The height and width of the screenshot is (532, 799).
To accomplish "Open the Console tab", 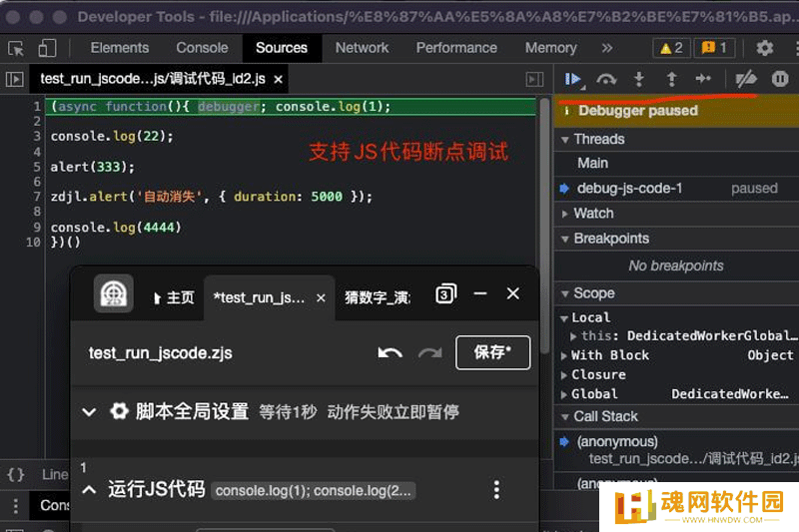I will pos(202,48).
